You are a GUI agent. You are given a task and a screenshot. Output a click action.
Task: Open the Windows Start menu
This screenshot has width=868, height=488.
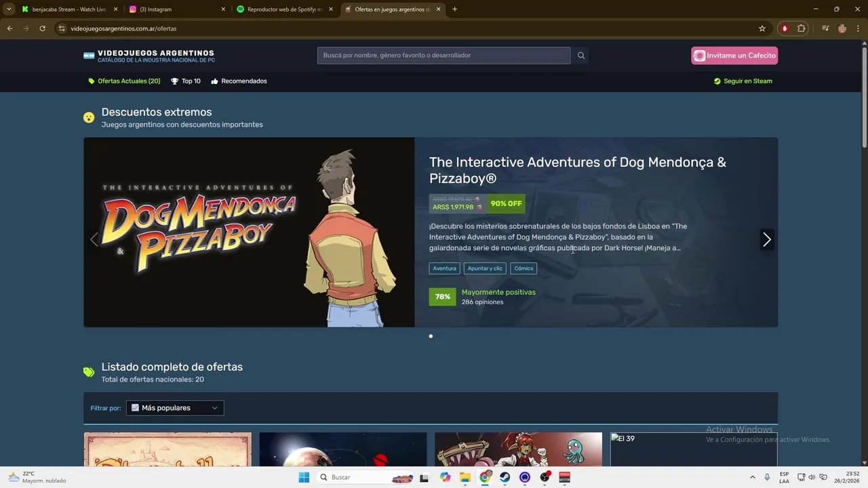304,477
